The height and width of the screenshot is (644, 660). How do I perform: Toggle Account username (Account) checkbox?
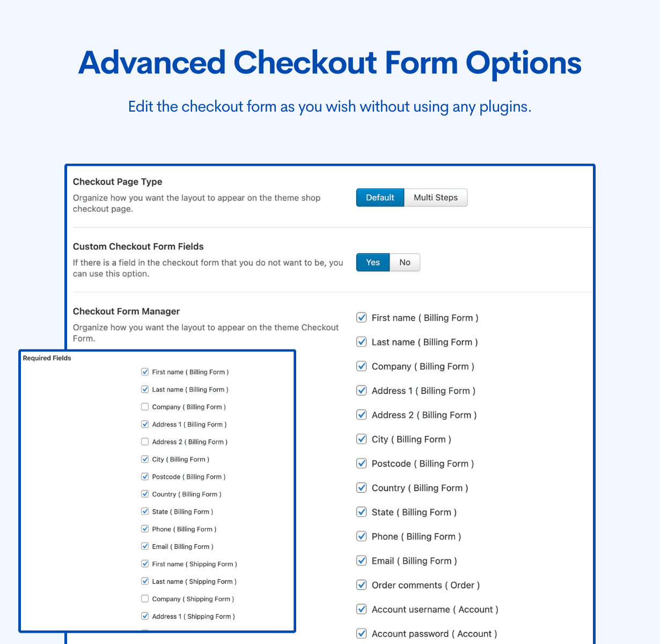[x=362, y=609]
